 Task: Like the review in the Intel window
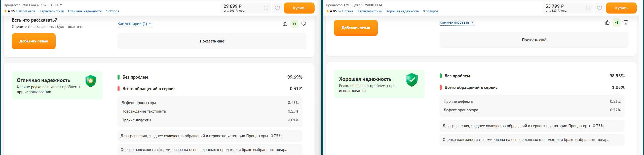click(285, 24)
